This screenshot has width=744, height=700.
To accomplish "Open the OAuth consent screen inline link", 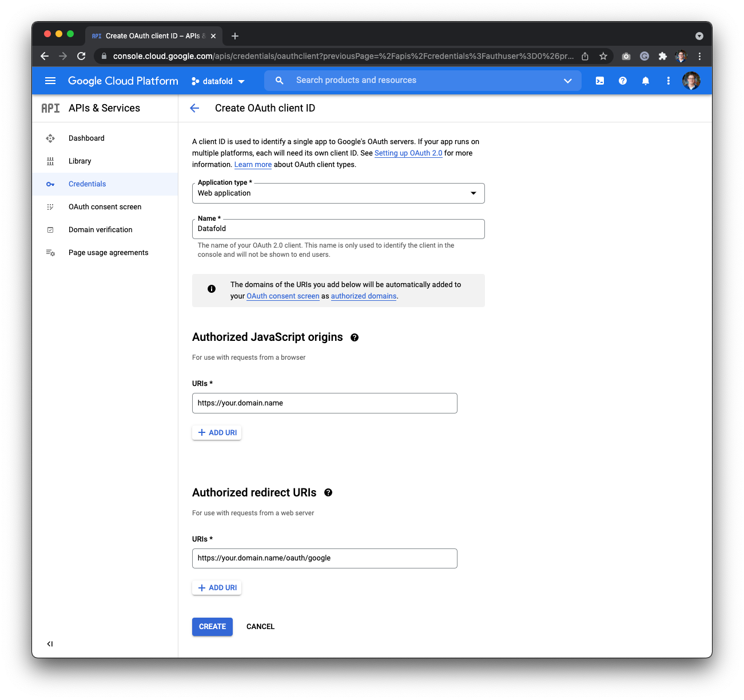I will click(283, 296).
